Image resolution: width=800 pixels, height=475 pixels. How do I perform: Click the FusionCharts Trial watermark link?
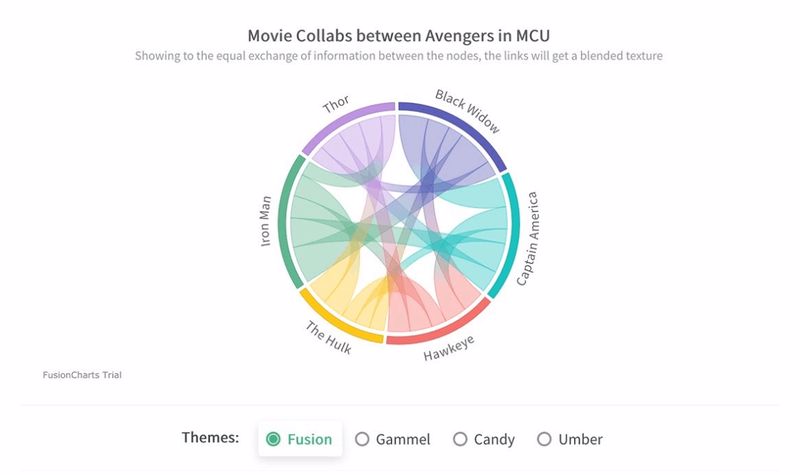point(82,375)
